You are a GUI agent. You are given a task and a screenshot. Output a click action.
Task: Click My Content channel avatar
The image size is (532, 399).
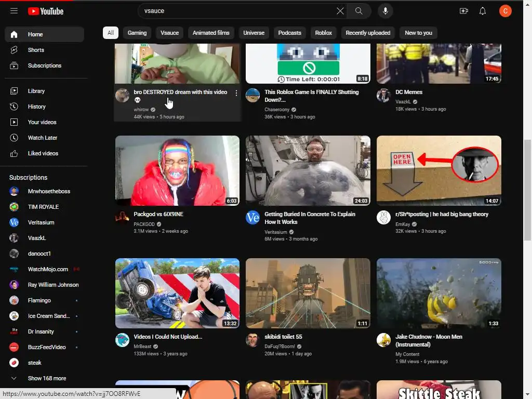click(x=384, y=340)
